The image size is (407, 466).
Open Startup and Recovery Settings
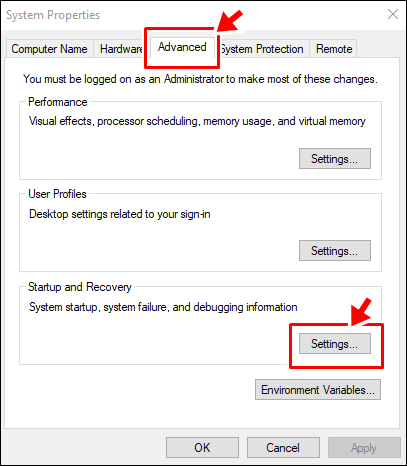tap(335, 343)
